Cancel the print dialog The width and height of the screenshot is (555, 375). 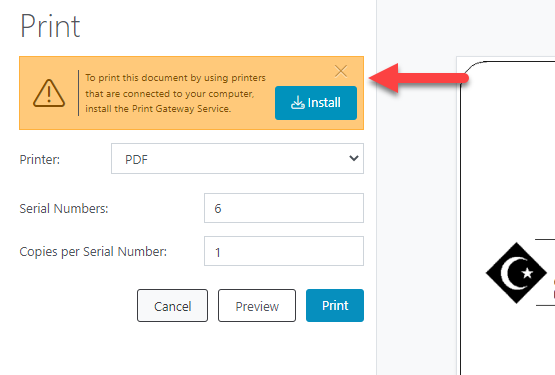tap(172, 306)
